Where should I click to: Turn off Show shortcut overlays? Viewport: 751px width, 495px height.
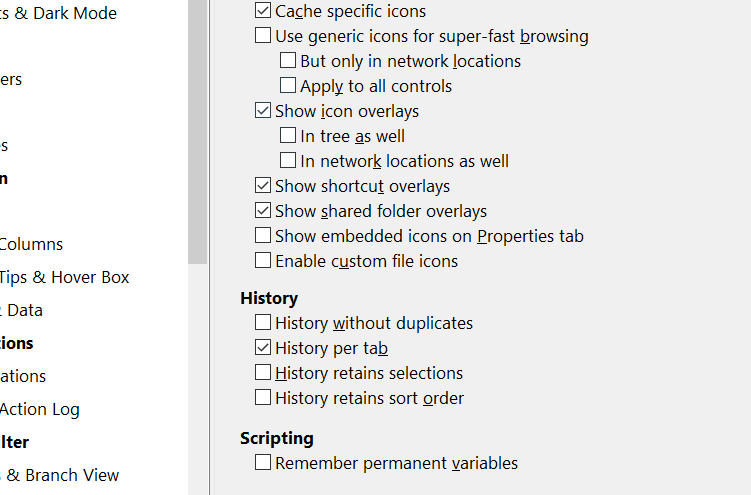(263, 187)
